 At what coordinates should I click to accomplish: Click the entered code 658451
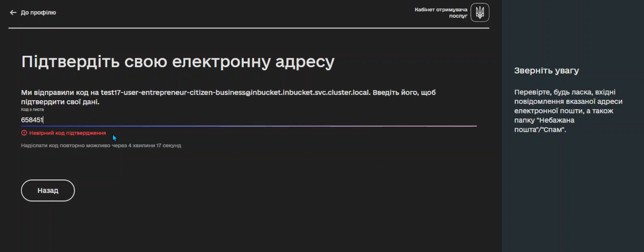(32, 120)
